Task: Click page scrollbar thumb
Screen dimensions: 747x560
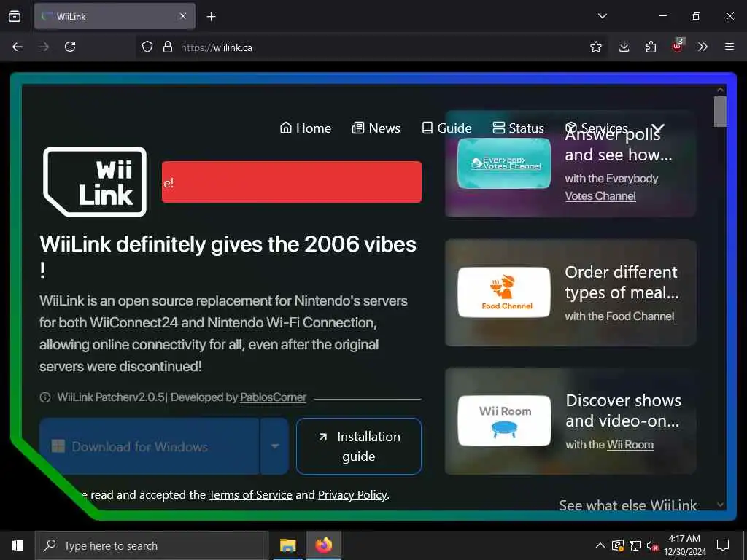Action: coord(720,112)
